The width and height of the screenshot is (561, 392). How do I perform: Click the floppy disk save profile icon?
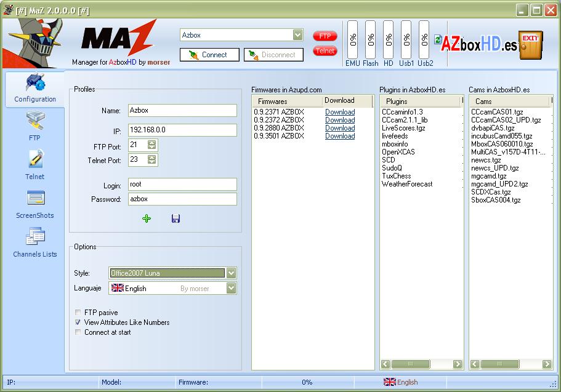[x=176, y=218]
